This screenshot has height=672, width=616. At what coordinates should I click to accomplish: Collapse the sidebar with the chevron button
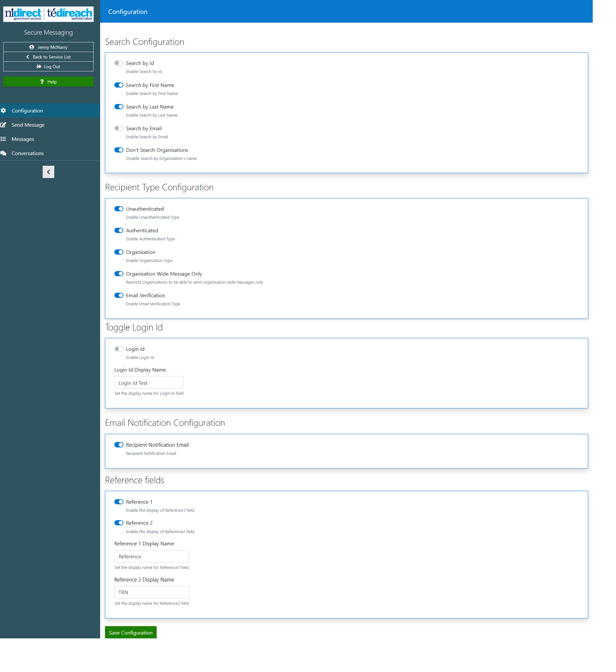click(48, 172)
